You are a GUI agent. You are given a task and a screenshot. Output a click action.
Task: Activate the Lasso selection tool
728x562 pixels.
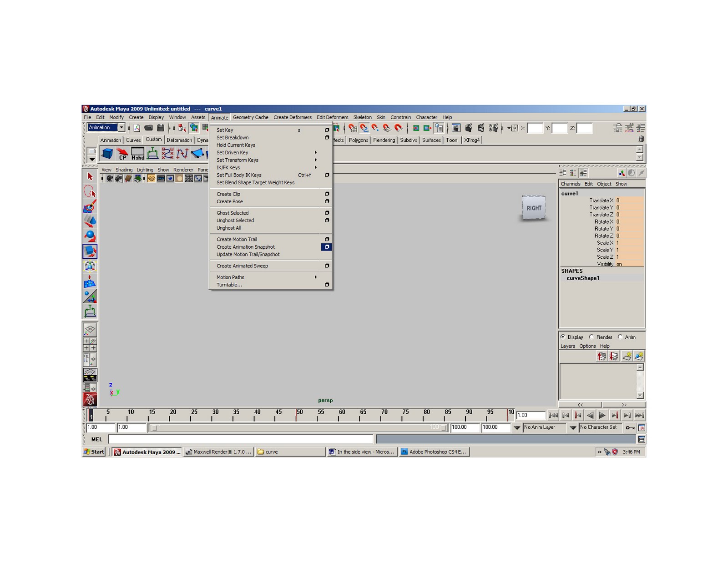point(90,191)
